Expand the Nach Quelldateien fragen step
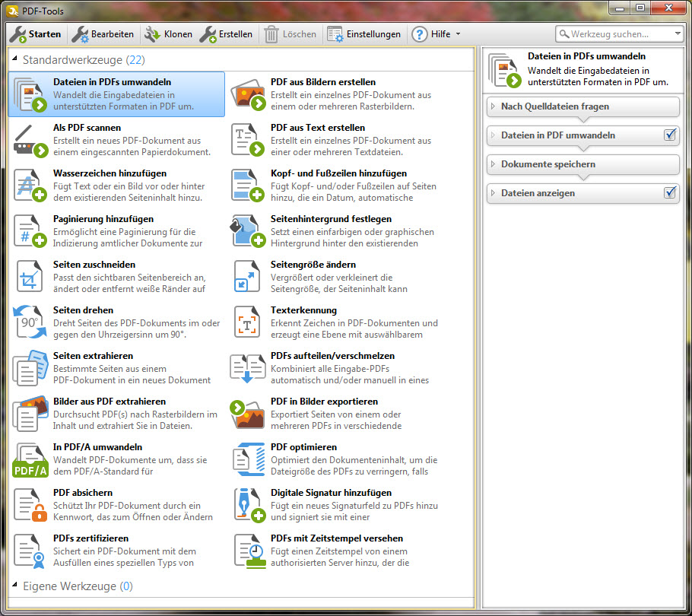The height and width of the screenshot is (616, 692). [x=494, y=106]
